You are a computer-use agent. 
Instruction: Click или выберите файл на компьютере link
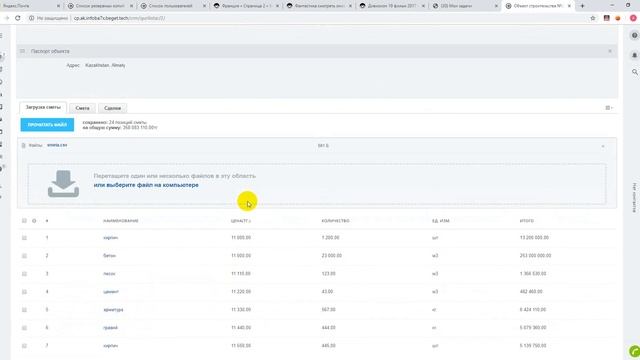146,185
